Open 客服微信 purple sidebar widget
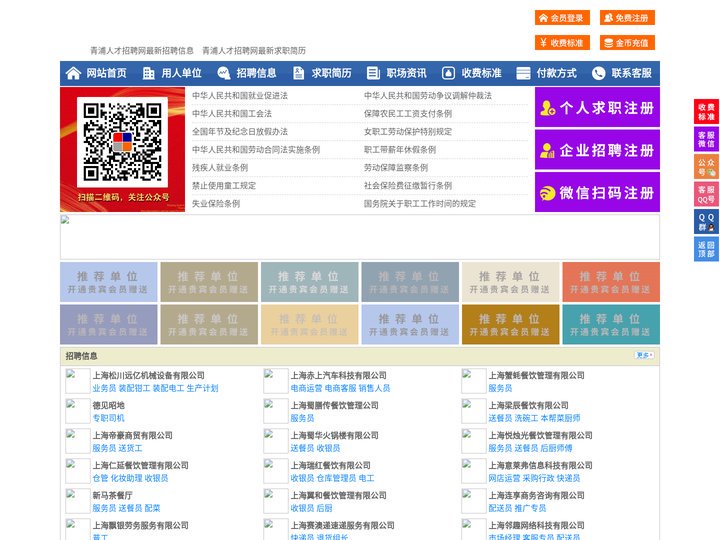The width and height of the screenshot is (720, 540). (706, 139)
